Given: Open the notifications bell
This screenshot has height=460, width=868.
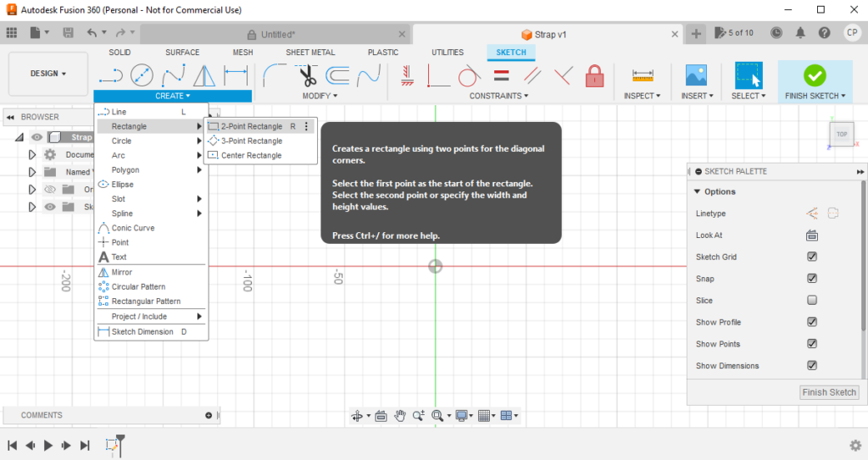Looking at the screenshot, I should click(801, 33).
